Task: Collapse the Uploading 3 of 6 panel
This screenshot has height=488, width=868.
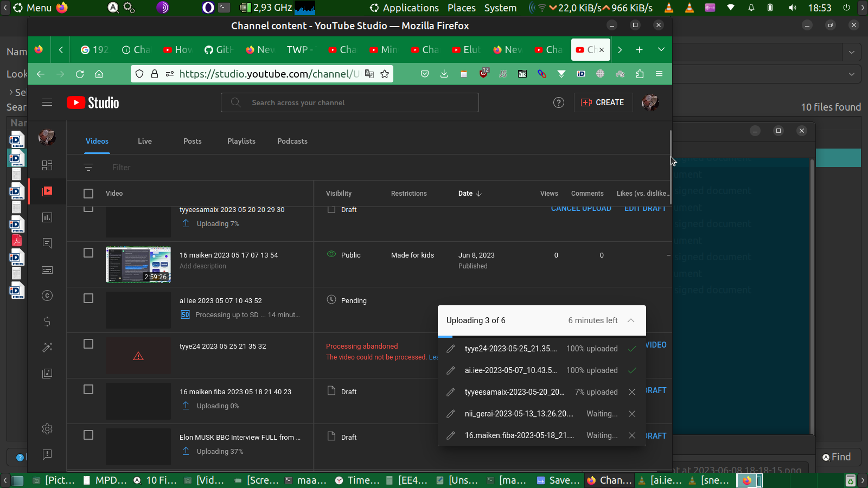Action: point(631,320)
